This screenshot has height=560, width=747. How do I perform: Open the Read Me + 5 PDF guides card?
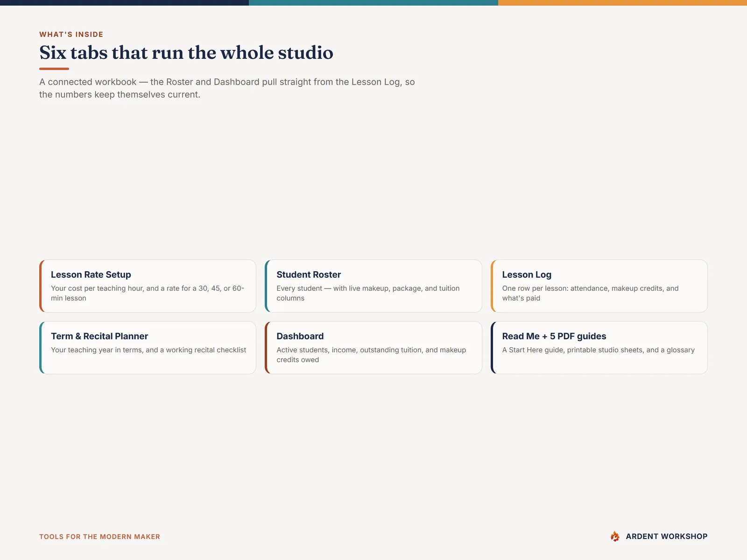tap(599, 348)
